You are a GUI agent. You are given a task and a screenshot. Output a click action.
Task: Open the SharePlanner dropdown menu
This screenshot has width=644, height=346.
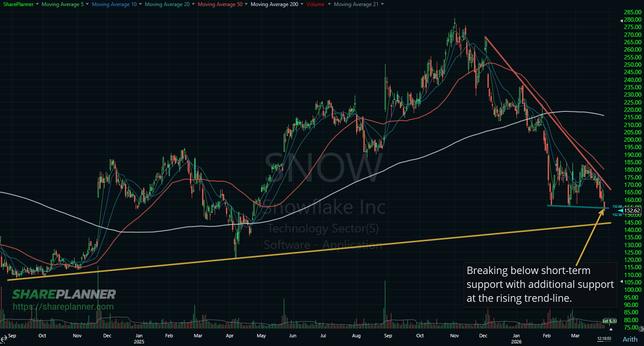click(37, 4)
